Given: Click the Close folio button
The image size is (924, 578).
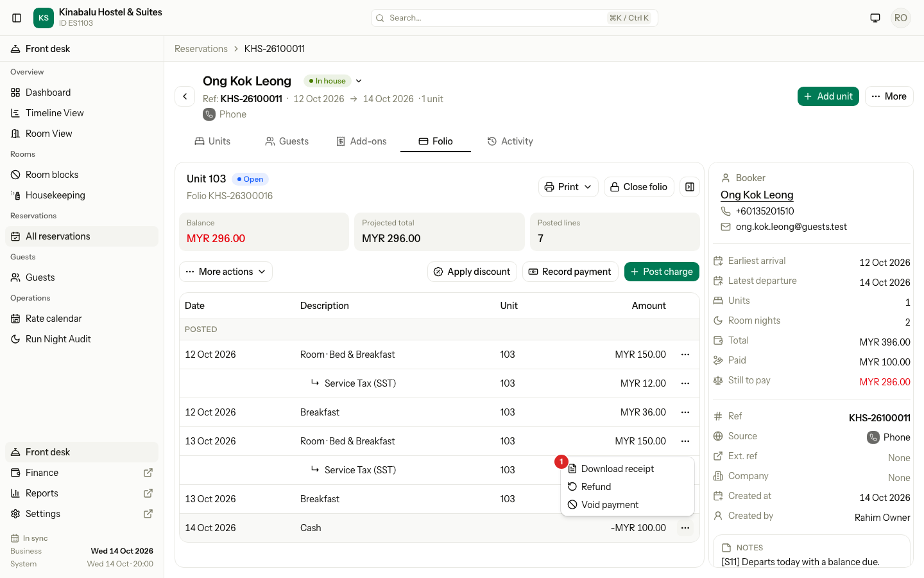Looking at the screenshot, I should pyautogui.click(x=639, y=187).
